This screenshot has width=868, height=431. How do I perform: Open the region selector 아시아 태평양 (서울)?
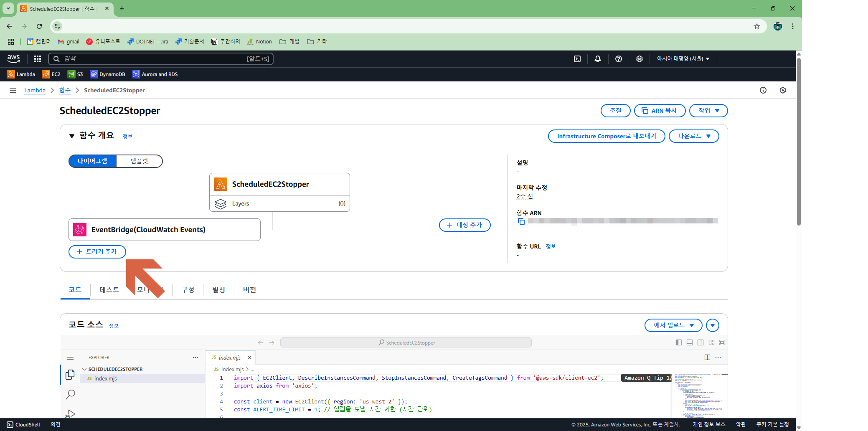tap(683, 59)
